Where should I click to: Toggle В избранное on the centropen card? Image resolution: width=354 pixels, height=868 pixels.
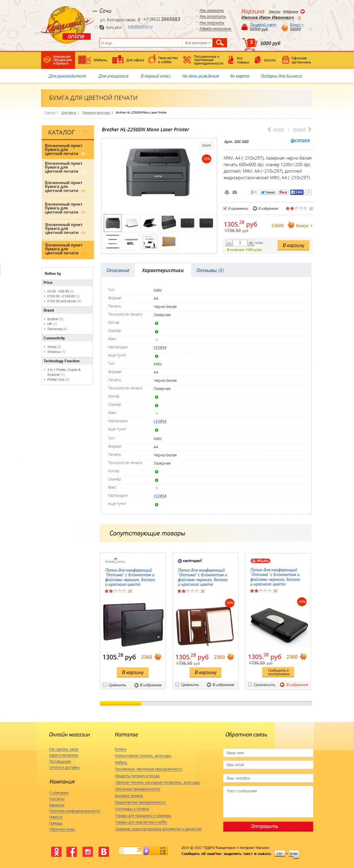209,685
